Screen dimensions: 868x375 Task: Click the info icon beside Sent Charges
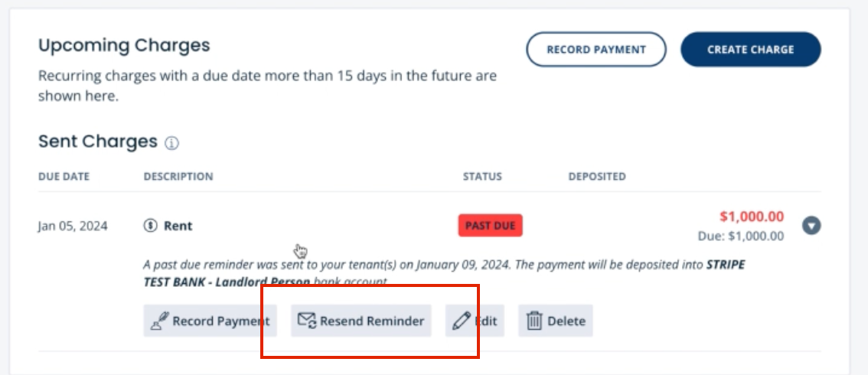pos(171,143)
